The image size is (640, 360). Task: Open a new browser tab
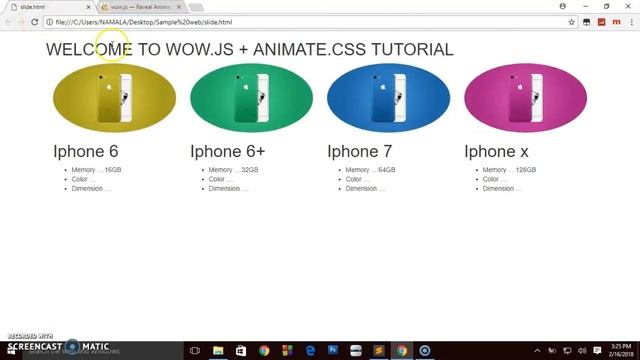click(196, 7)
